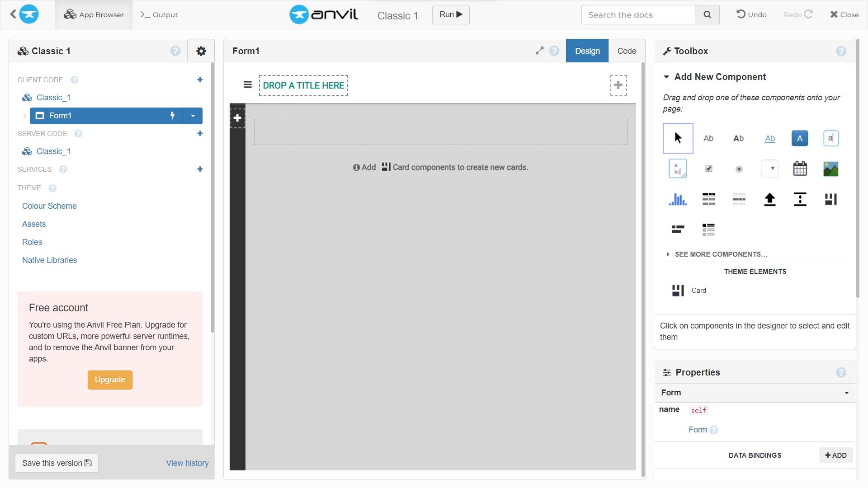Viewport: 868px width, 488px height.
Task: Click the Run button
Action: coord(450,14)
